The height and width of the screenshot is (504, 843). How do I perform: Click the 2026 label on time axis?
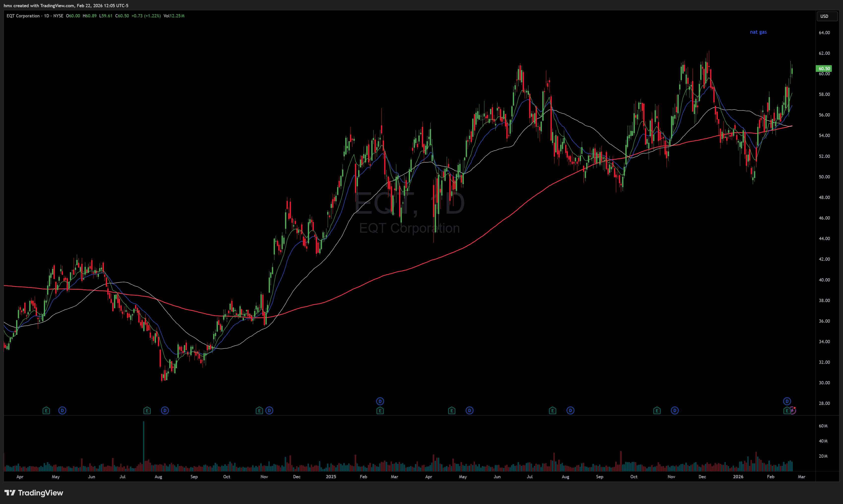(738, 476)
